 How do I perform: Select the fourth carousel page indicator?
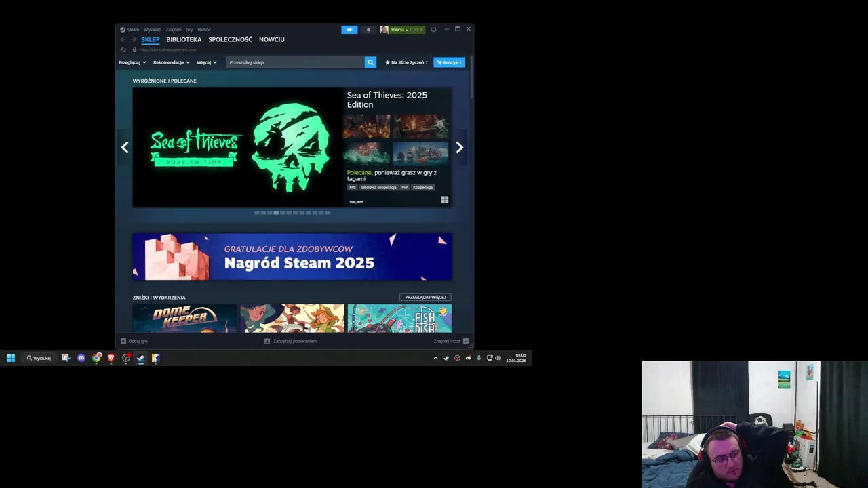276,213
